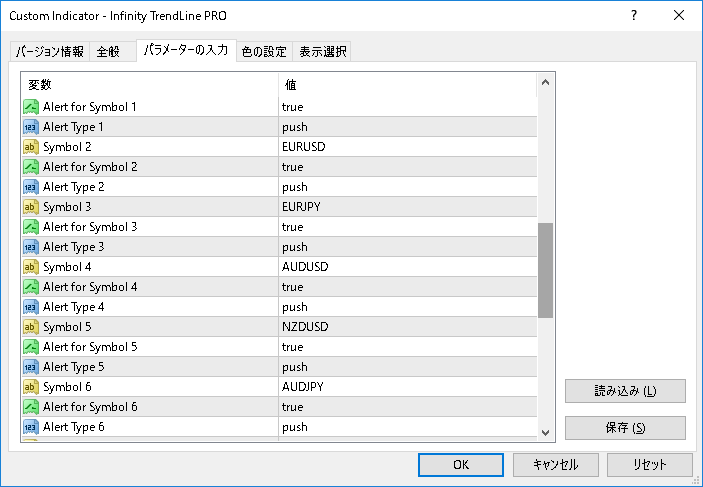Image resolution: width=703 pixels, height=487 pixels.
Task: Open the バージョン情報 tab
Action: tap(50, 52)
